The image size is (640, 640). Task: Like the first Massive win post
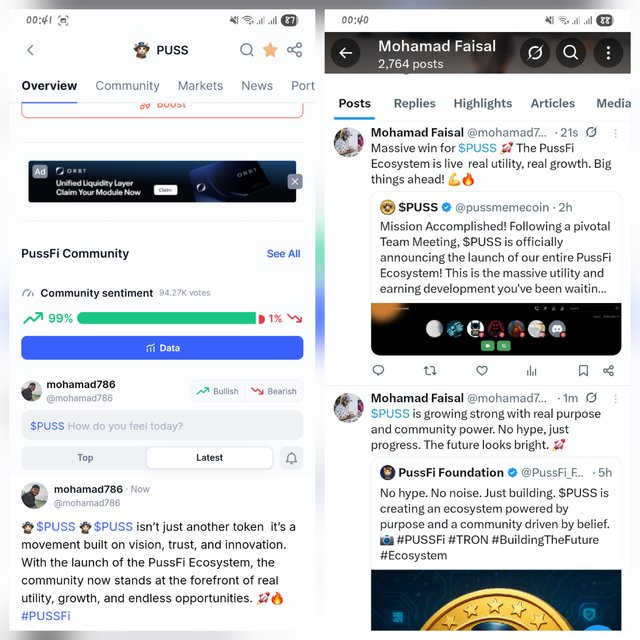[482, 371]
